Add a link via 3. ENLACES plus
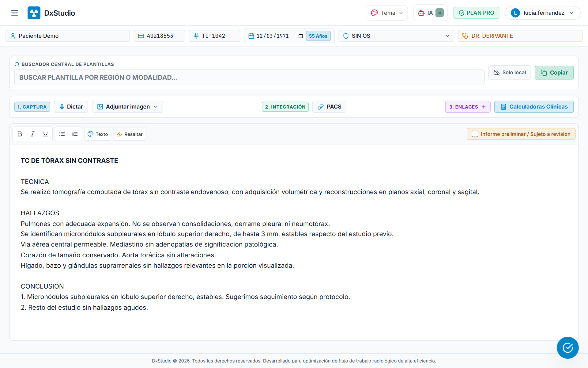This screenshot has height=368, width=588. point(484,107)
